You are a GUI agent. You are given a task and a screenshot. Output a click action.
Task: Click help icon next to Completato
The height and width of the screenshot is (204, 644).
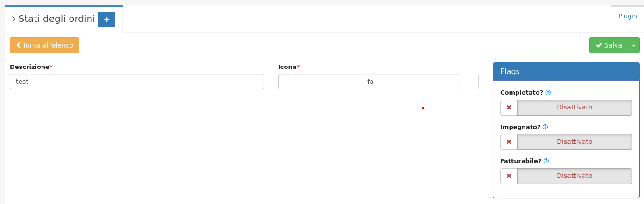[x=548, y=93]
